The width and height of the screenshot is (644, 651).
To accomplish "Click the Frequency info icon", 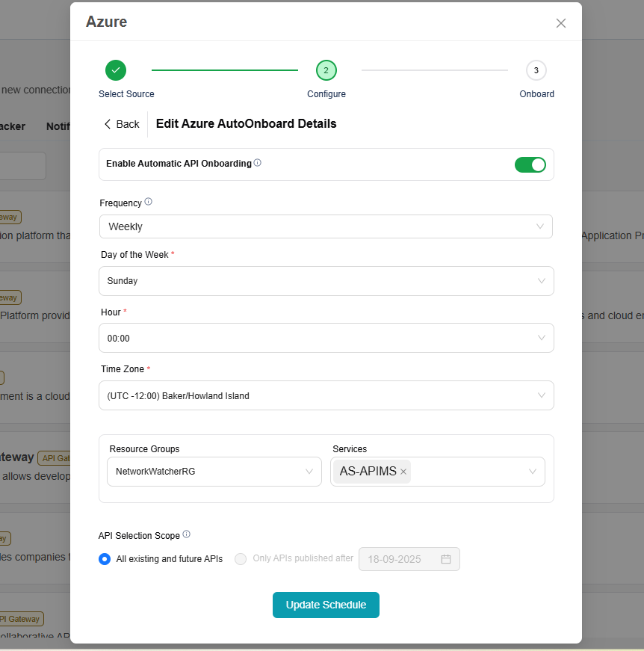I will point(148,202).
